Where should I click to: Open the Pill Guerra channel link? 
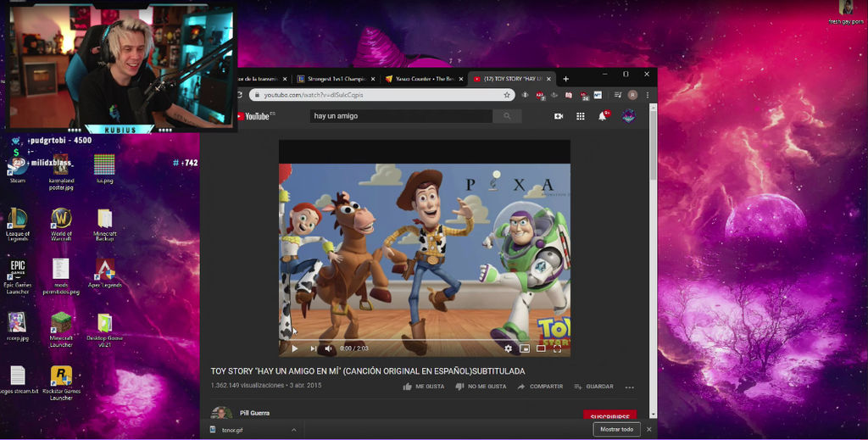point(254,413)
